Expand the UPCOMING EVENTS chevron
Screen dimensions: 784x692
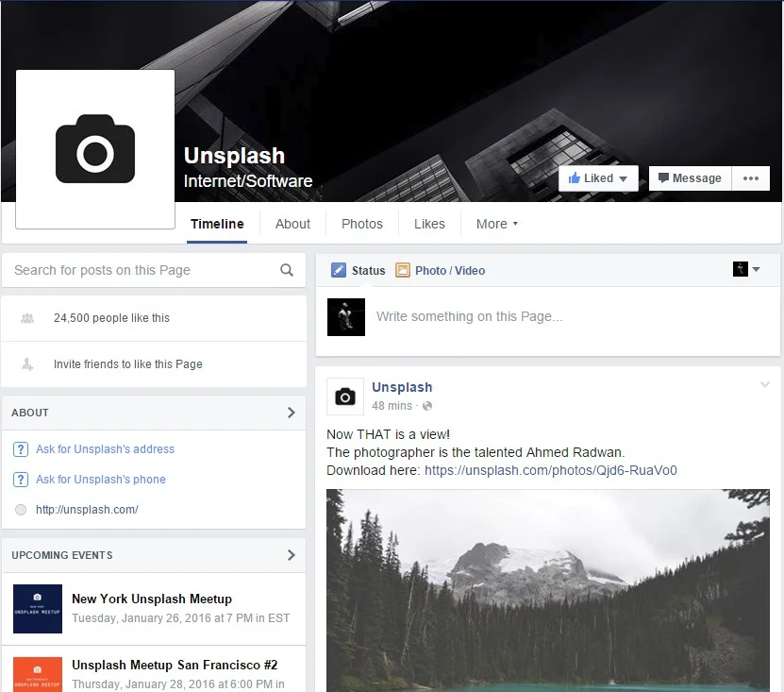pyautogui.click(x=291, y=555)
